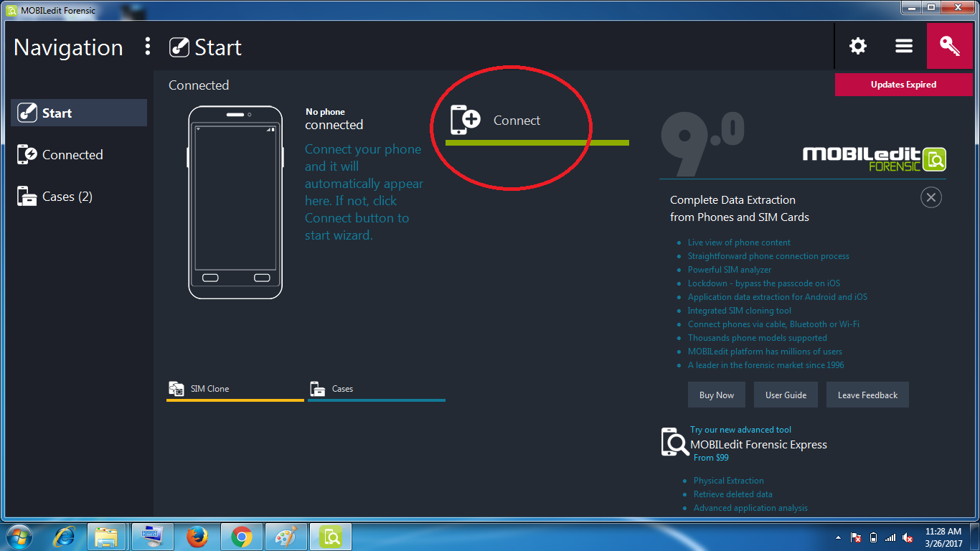This screenshot has height=551, width=980.
Task: Click the Leave Feedback button
Action: click(x=867, y=395)
